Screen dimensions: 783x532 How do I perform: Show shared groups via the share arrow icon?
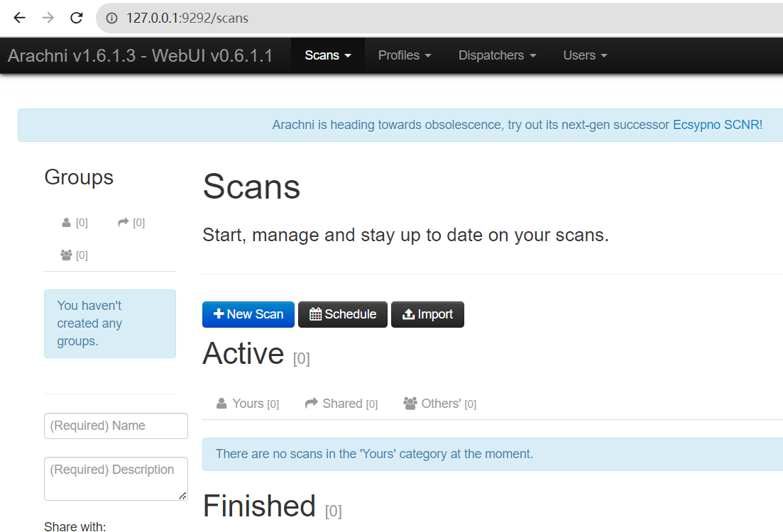(x=131, y=223)
